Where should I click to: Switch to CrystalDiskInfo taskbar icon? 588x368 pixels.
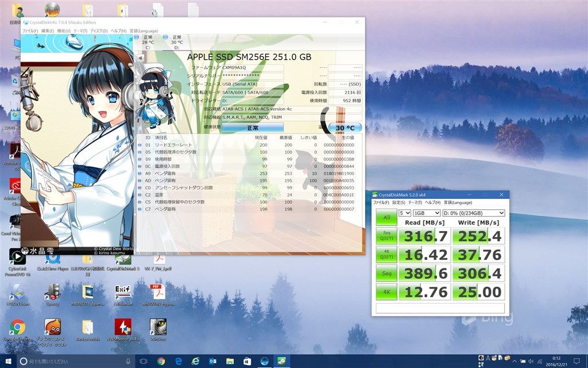tap(264, 361)
